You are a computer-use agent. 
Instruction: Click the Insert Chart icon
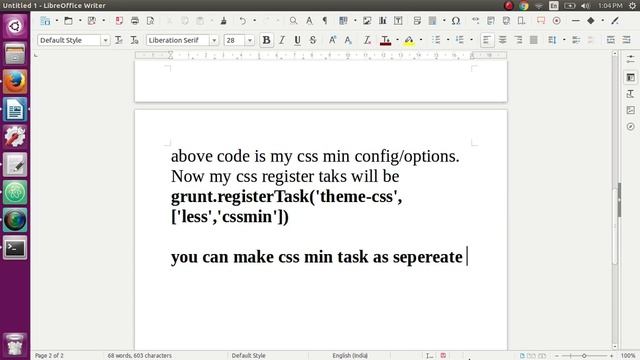click(x=382, y=21)
